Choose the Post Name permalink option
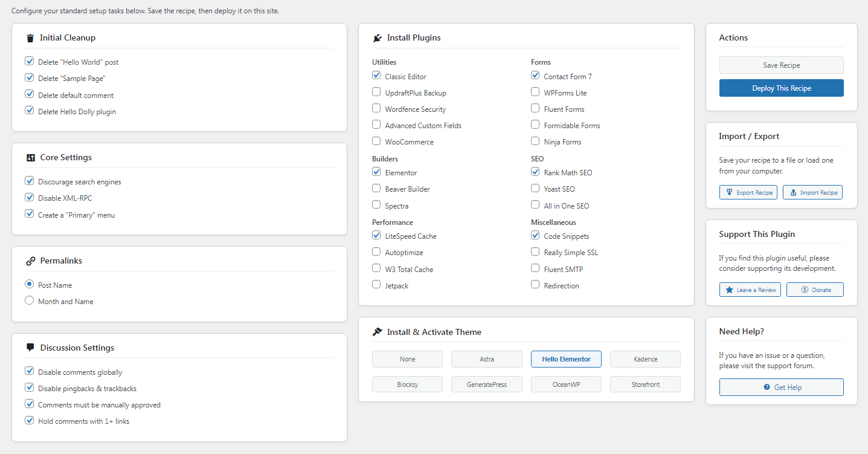The width and height of the screenshot is (868, 454). pos(30,285)
